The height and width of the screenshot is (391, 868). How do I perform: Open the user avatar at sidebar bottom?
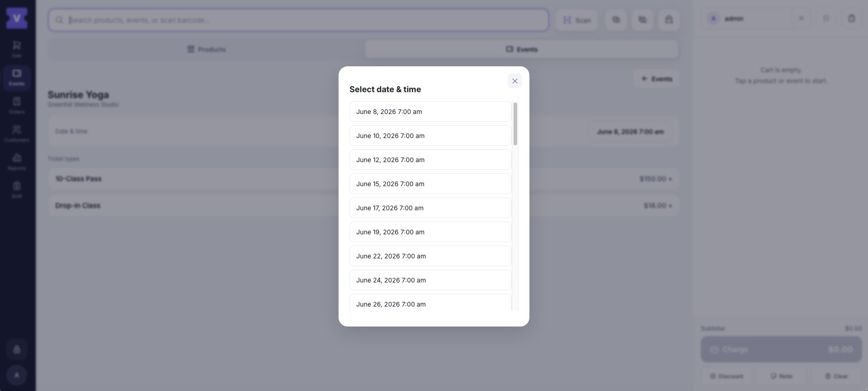point(17,375)
